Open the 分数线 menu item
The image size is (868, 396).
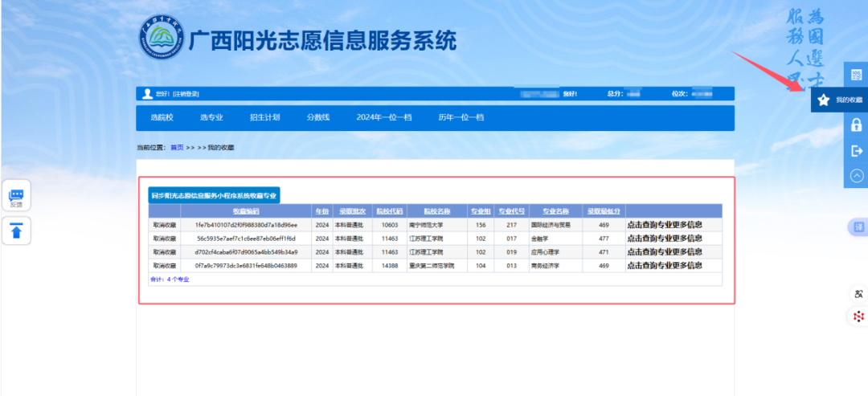click(x=317, y=117)
